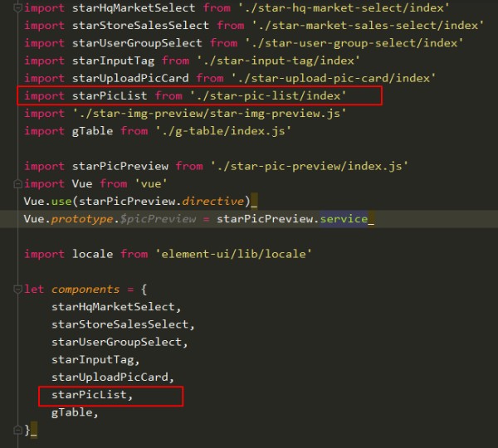498x448 pixels.
Task: Click the 'element-ui/lib/locale' path string
Action: pyautogui.click(x=234, y=254)
